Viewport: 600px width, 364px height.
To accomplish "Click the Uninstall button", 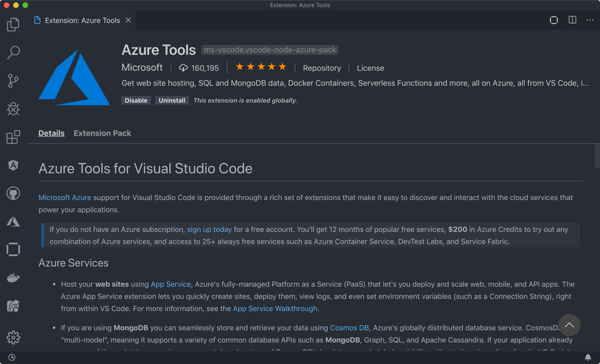I will tap(172, 100).
